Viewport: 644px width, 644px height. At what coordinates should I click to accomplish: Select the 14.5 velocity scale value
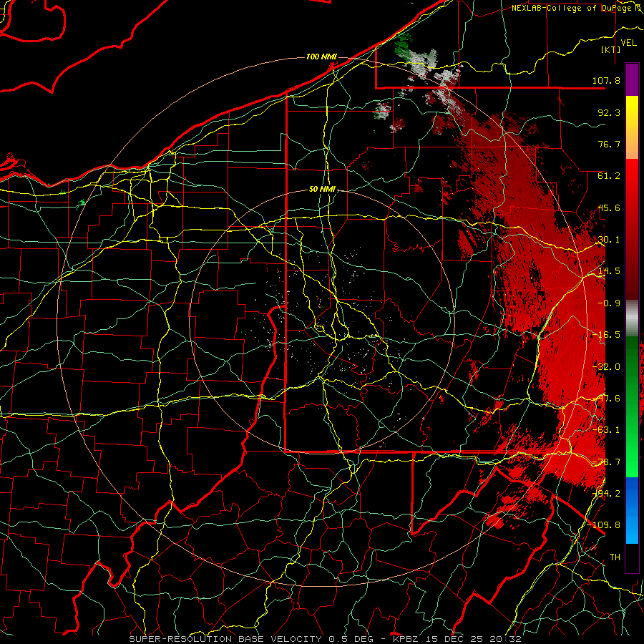(x=609, y=271)
